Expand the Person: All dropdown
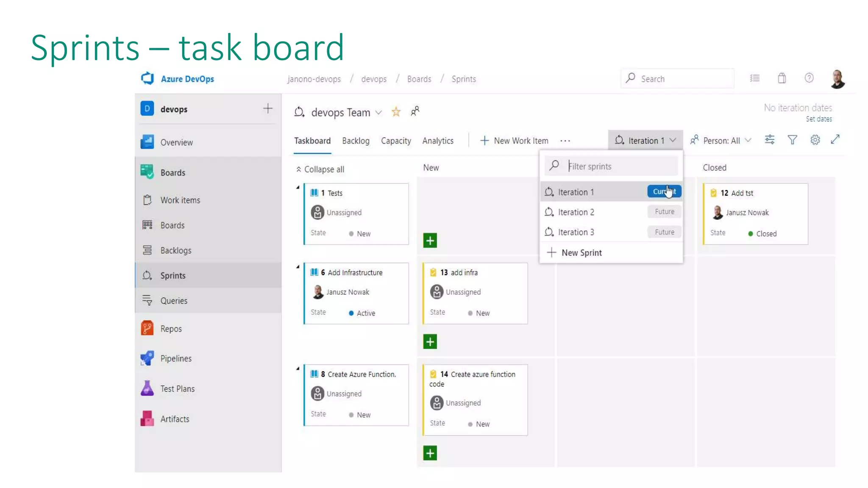The height and width of the screenshot is (488, 868). [721, 141]
